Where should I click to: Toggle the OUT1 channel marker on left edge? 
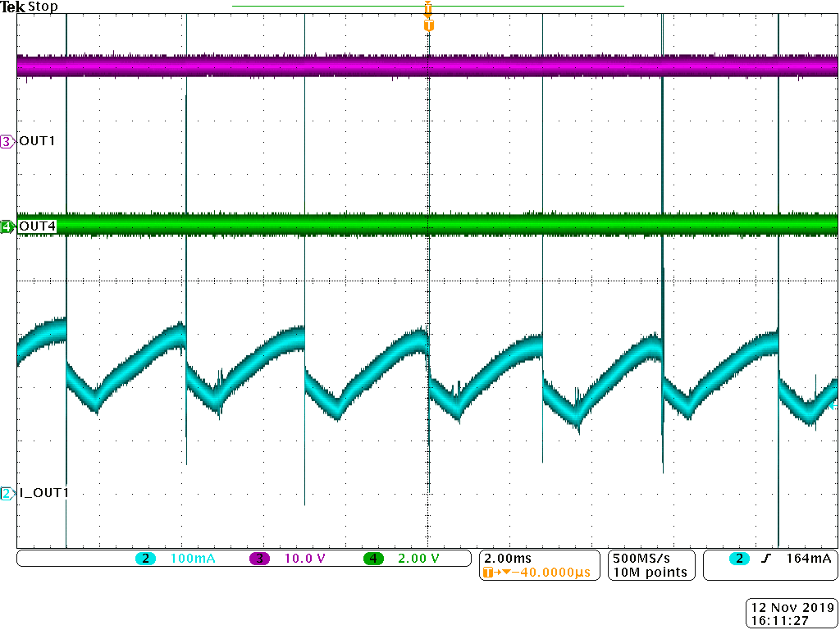coord(5,141)
